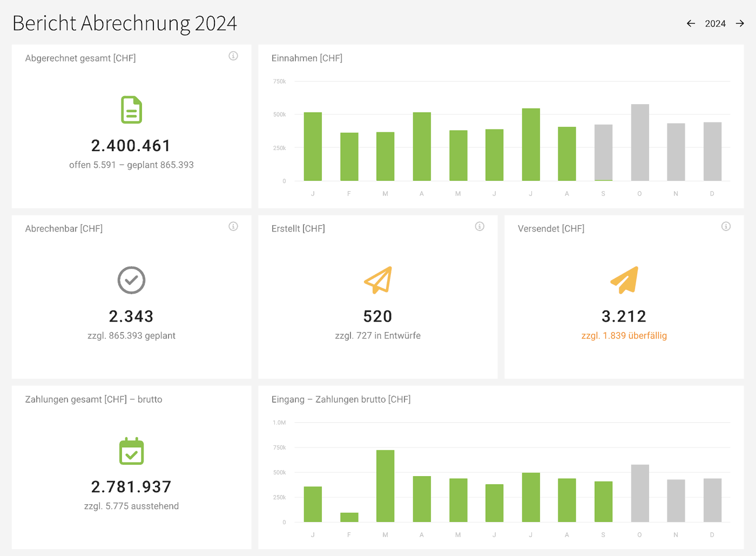Click the filled paper plane icon in Versendet
Viewport: 756px width, 556px height.
click(624, 280)
